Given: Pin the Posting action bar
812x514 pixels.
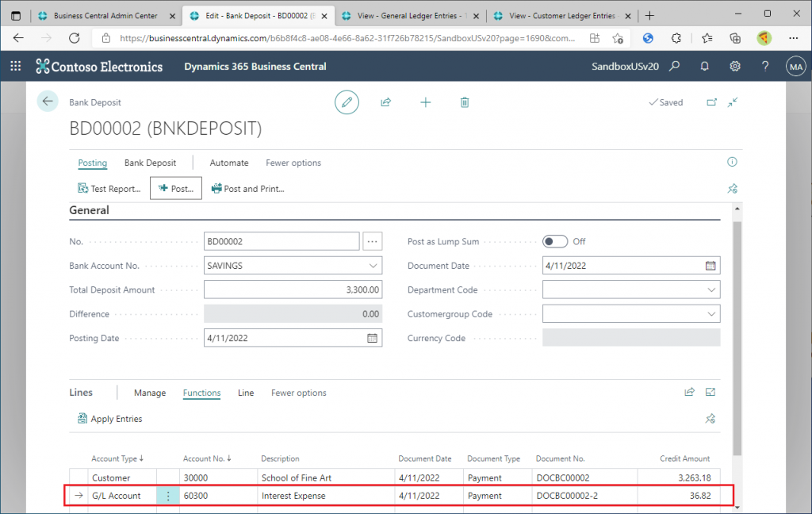Looking at the screenshot, I should (x=732, y=189).
